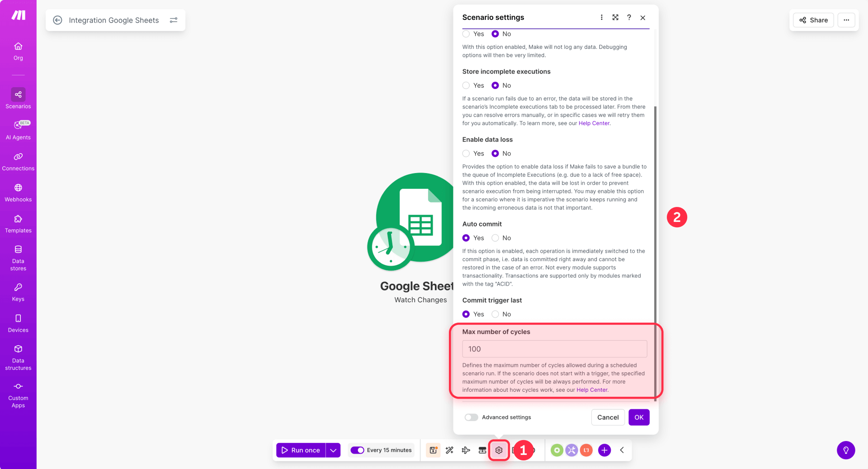Open scenario inputs icon in toolbar
This screenshot has height=469, width=868.
click(x=482, y=450)
